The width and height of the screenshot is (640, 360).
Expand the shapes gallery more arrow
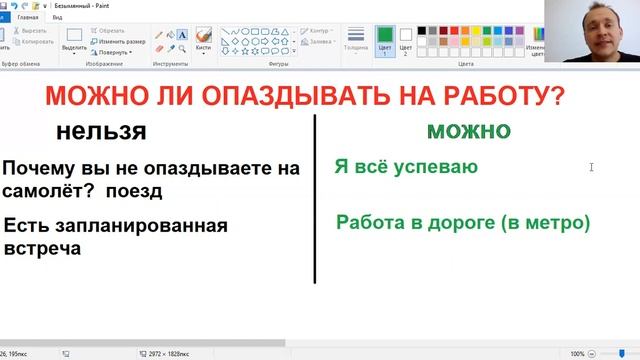(x=294, y=51)
